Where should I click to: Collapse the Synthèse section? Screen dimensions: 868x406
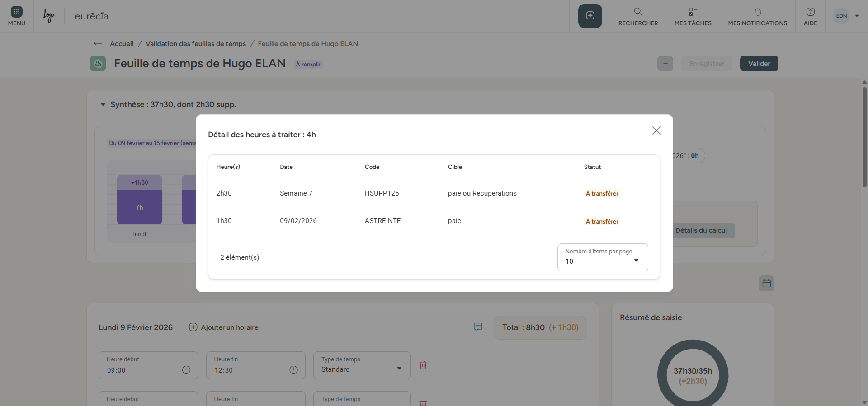[x=103, y=105]
